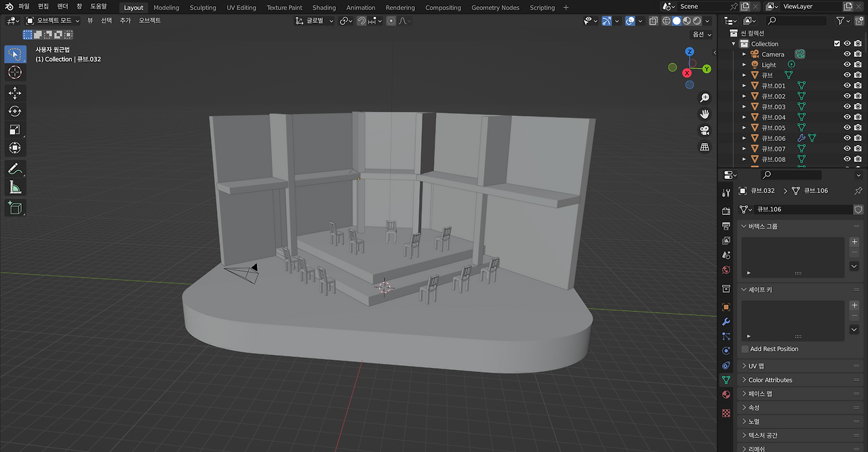This screenshot has width=868, height=452.
Task: Expand the UV 맵 panel
Action: (x=756, y=366)
